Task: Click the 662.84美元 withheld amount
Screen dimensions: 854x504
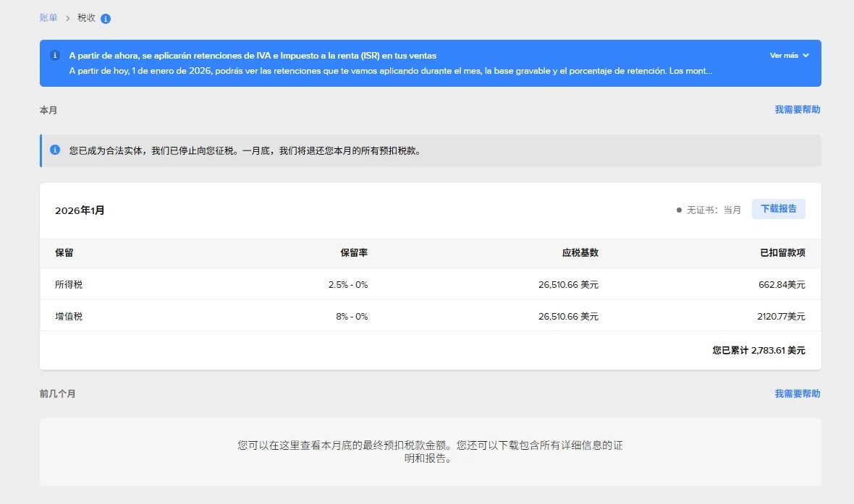Action: [x=782, y=285]
